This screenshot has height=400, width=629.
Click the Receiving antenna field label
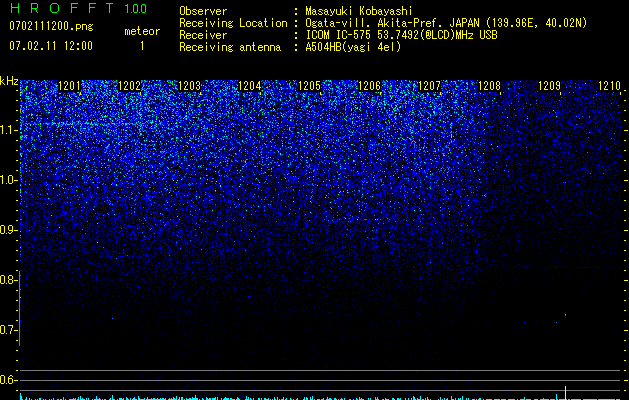[x=230, y=47]
